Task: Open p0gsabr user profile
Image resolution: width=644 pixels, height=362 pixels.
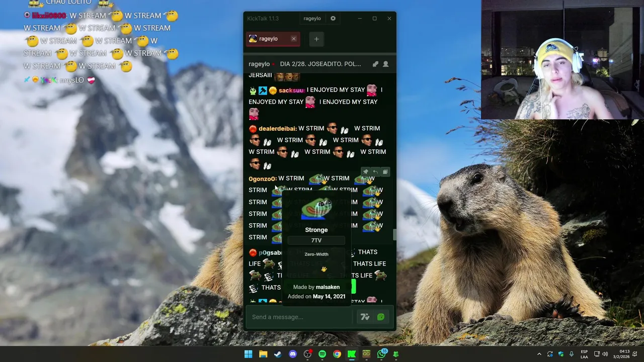Action: coord(271,252)
